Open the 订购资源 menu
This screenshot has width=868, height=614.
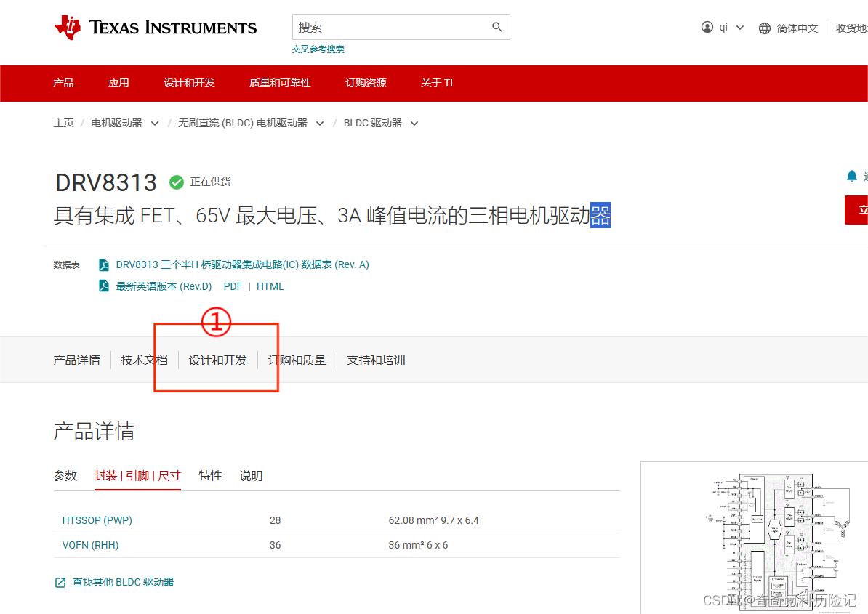pyautogui.click(x=366, y=83)
